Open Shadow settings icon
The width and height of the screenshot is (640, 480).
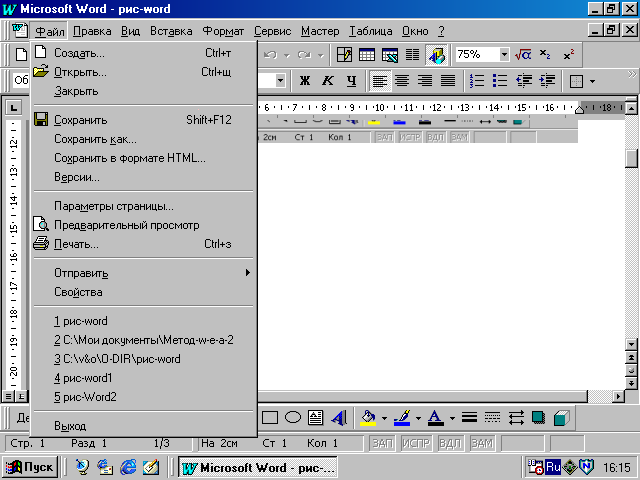pyautogui.click(x=538, y=418)
